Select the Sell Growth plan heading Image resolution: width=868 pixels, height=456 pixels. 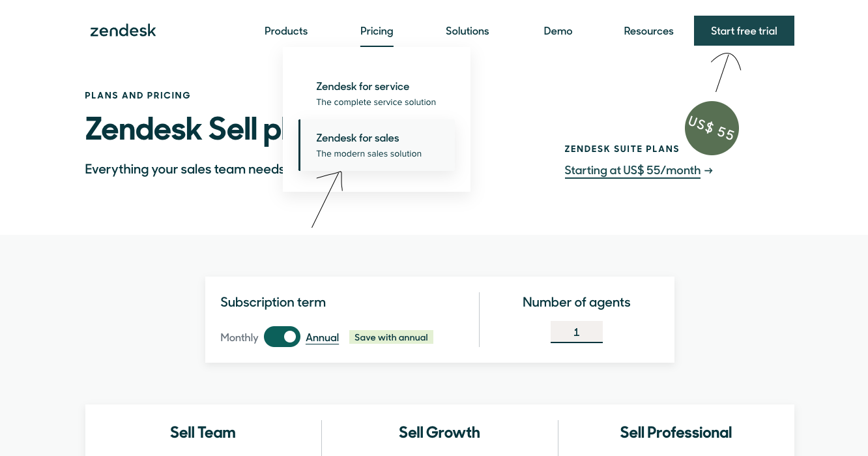click(439, 433)
